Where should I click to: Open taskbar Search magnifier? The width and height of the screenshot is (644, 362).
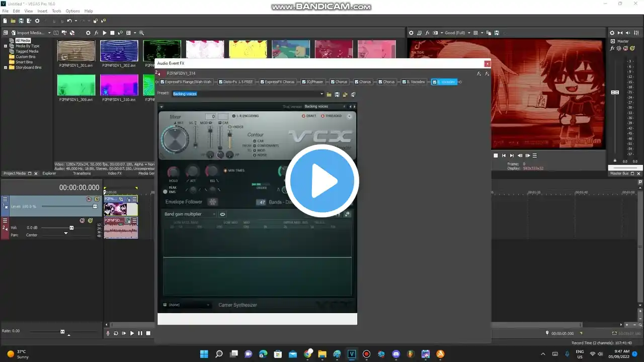(x=219, y=354)
